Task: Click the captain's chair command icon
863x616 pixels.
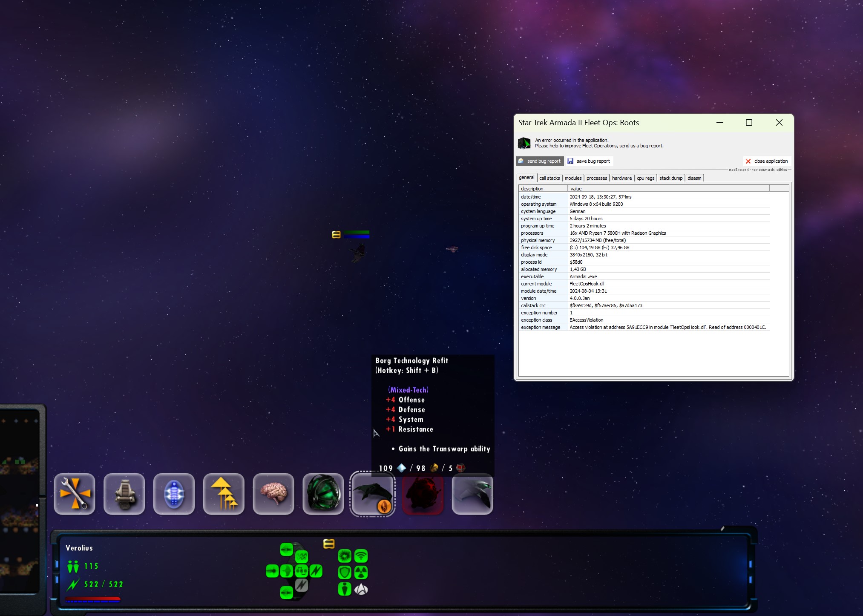Action: (124, 494)
